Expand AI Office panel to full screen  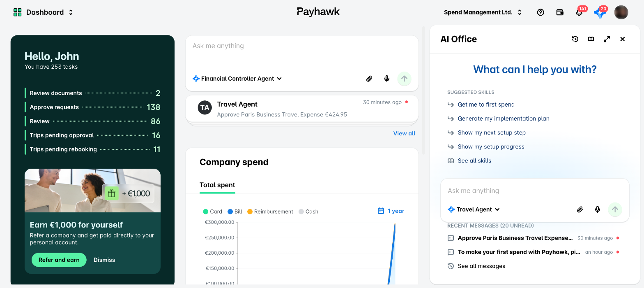607,39
